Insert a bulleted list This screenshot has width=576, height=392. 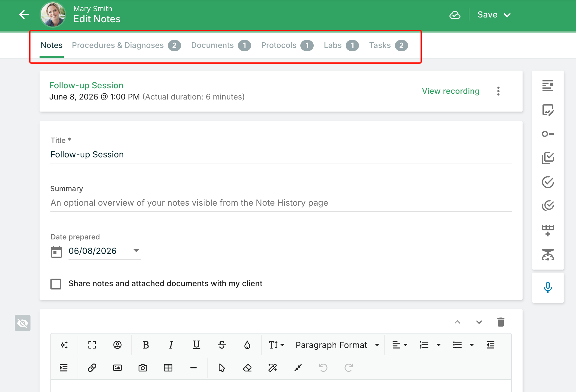point(457,345)
